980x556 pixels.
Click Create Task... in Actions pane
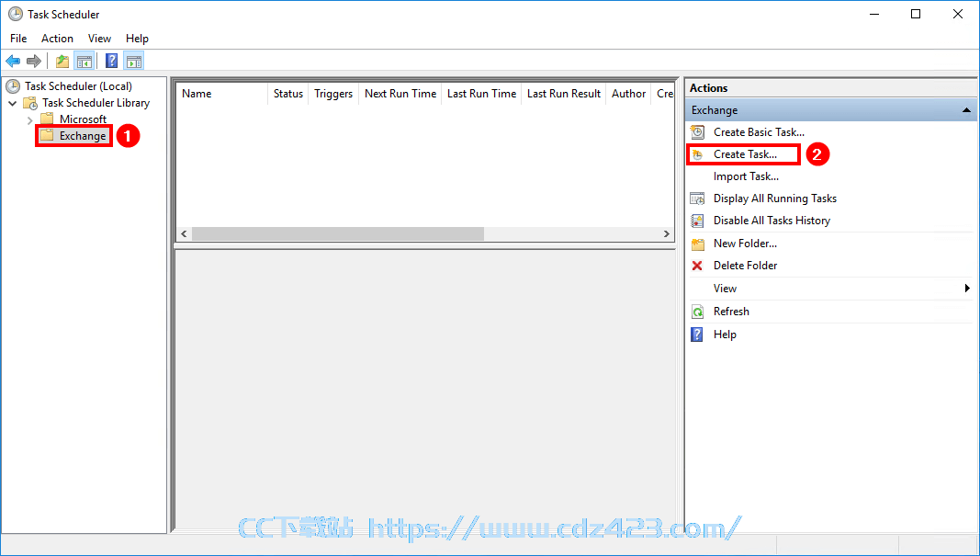[x=745, y=154]
